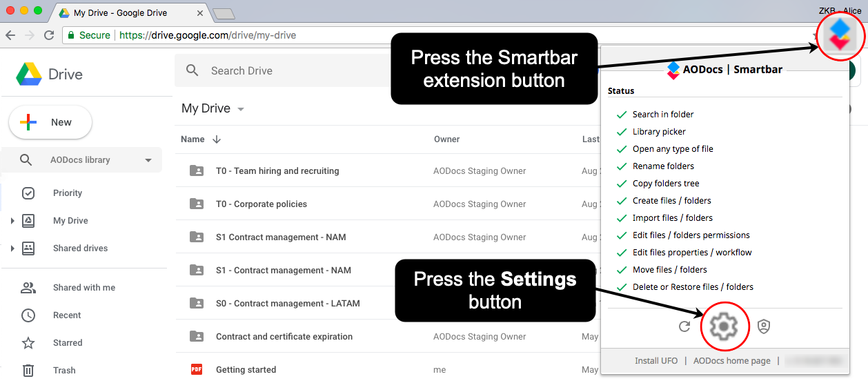Click the Search Drive magnifier icon
The image size is (868, 381).
tap(193, 70)
